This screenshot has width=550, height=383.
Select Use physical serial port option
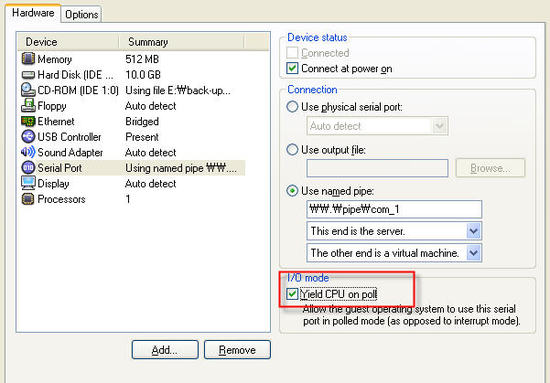pyautogui.click(x=292, y=107)
